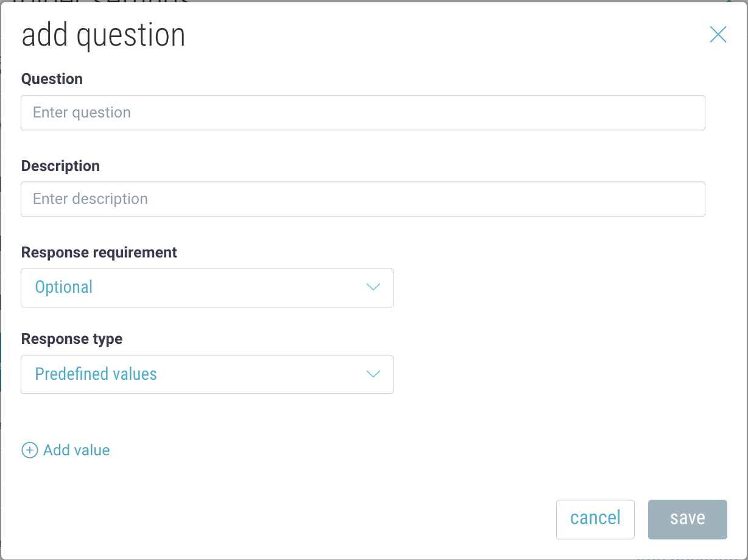Click the 'Enter description' placeholder text

90,199
